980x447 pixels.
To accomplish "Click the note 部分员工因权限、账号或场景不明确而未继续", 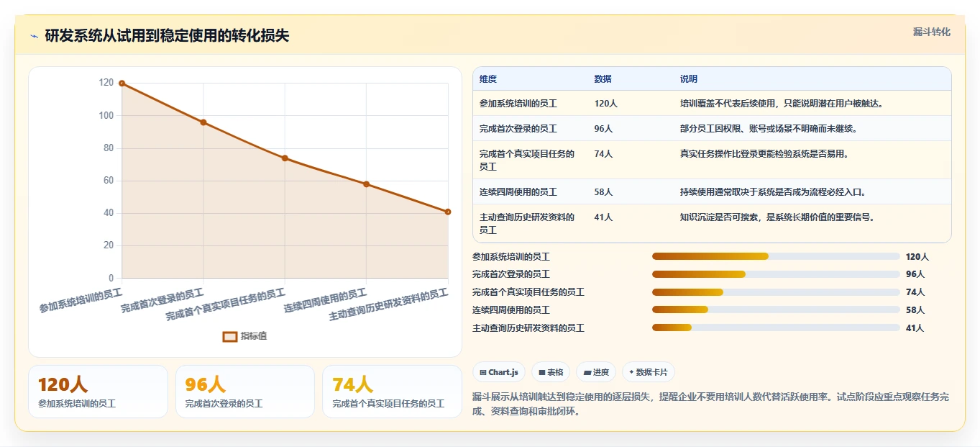I will pyautogui.click(x=769, y=129).
